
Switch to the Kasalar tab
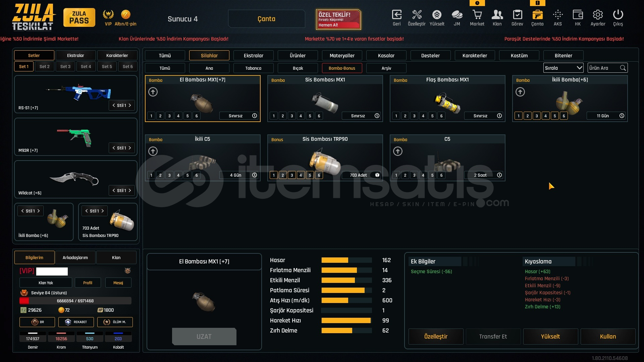pyautogui.click(x=386, y=56)
